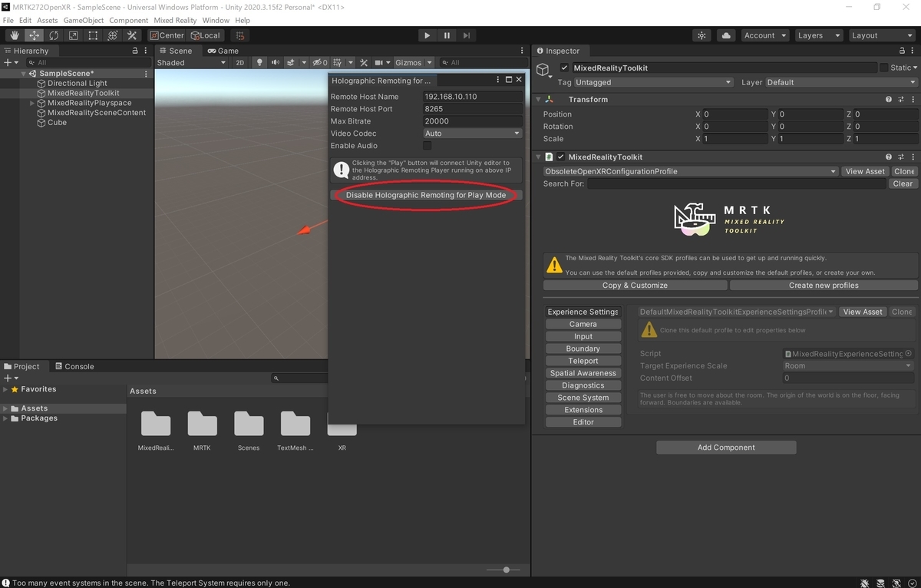Screen dimensions: 921x588
Task: Open SampleScene context menu dots
Action: pos(146,74)
